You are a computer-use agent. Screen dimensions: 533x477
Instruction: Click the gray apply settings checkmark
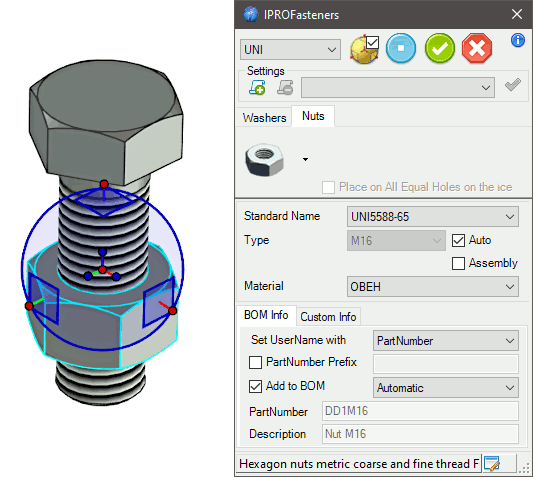(x=513, y=85)
